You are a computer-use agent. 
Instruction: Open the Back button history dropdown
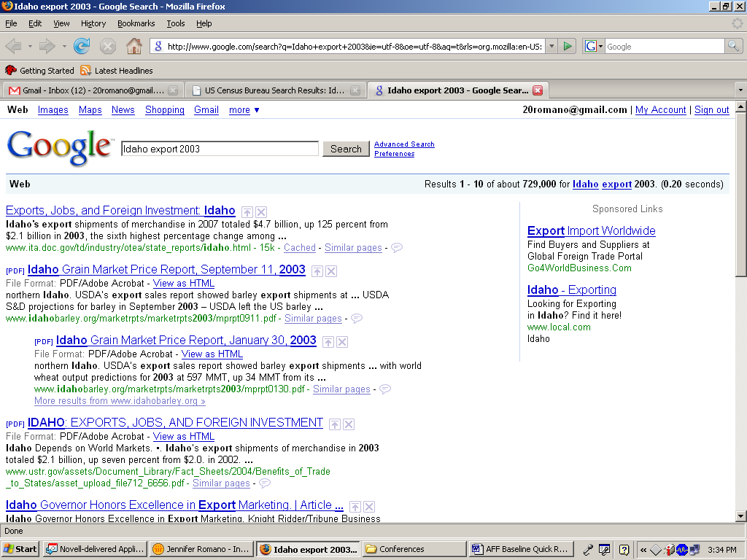[29, 46]
